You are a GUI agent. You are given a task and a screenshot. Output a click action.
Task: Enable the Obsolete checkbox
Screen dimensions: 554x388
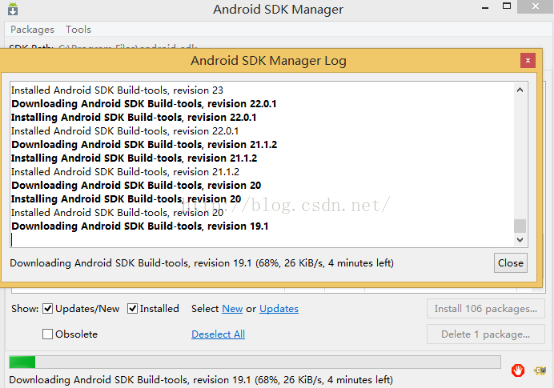(47, 334)
